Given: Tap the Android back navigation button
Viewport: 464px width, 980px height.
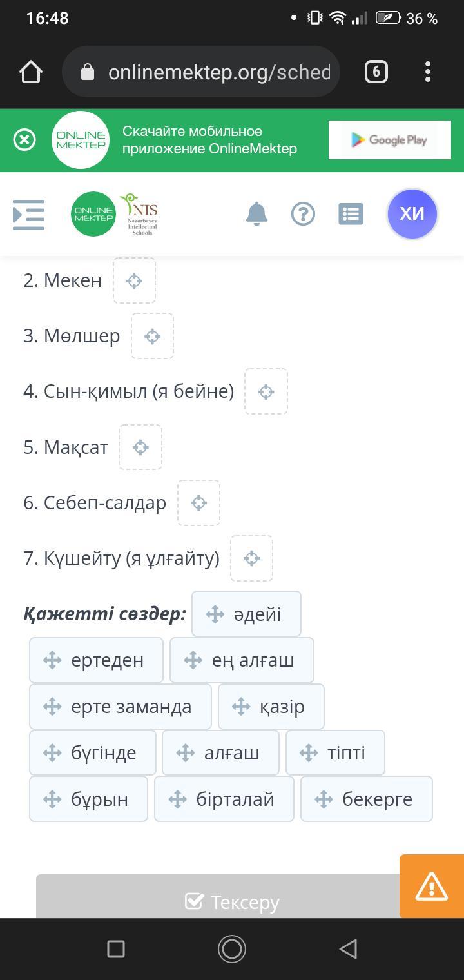Looking at the screenshot, I should click(x=348, y=948).
